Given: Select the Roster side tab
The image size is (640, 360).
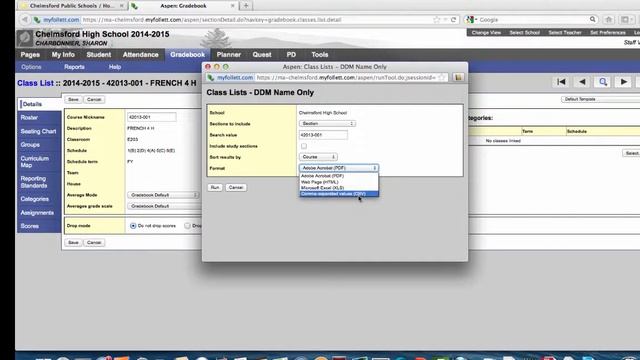Looking at the screenshot, I should [x=40, y=118].
